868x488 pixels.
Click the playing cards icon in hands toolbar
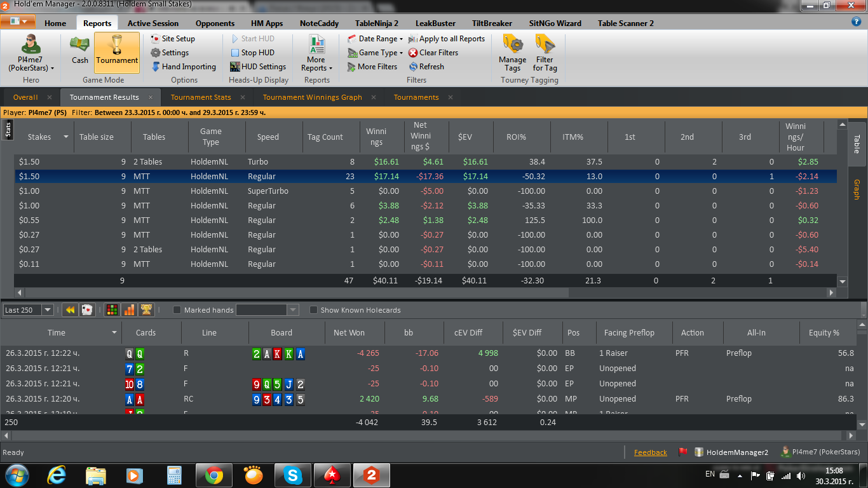(x=87, y=310)
